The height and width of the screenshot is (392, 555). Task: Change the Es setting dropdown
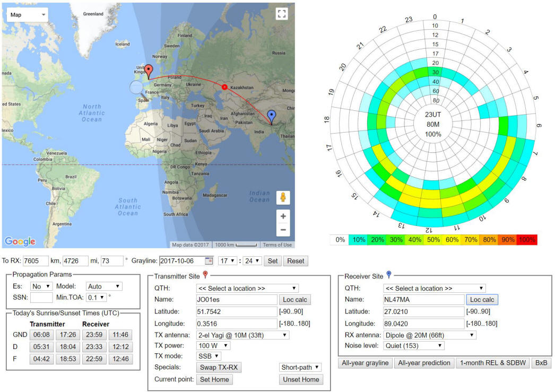[41, 286]
